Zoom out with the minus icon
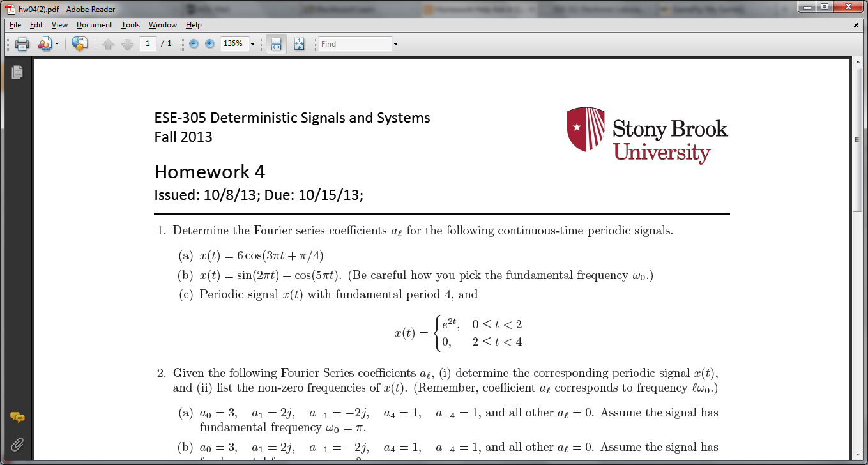868x465 pixels. click(192, 44)
